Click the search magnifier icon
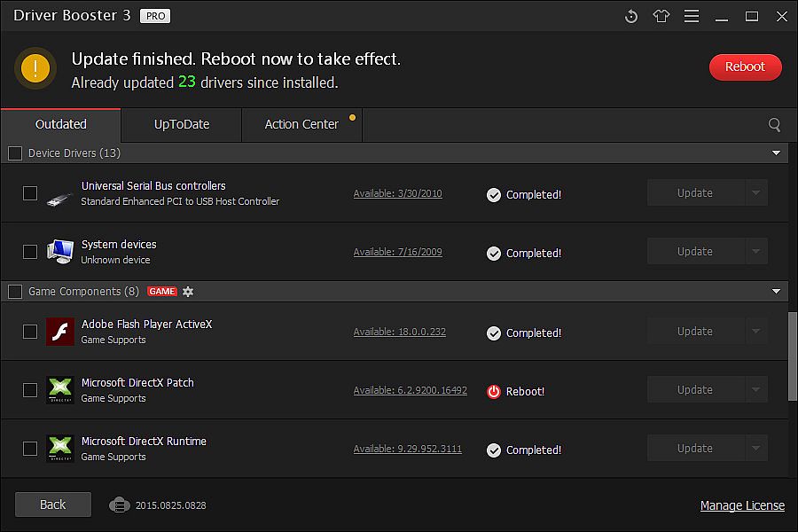Image resolution: width=798 pixels, height=532 pixels. point(774,125)
